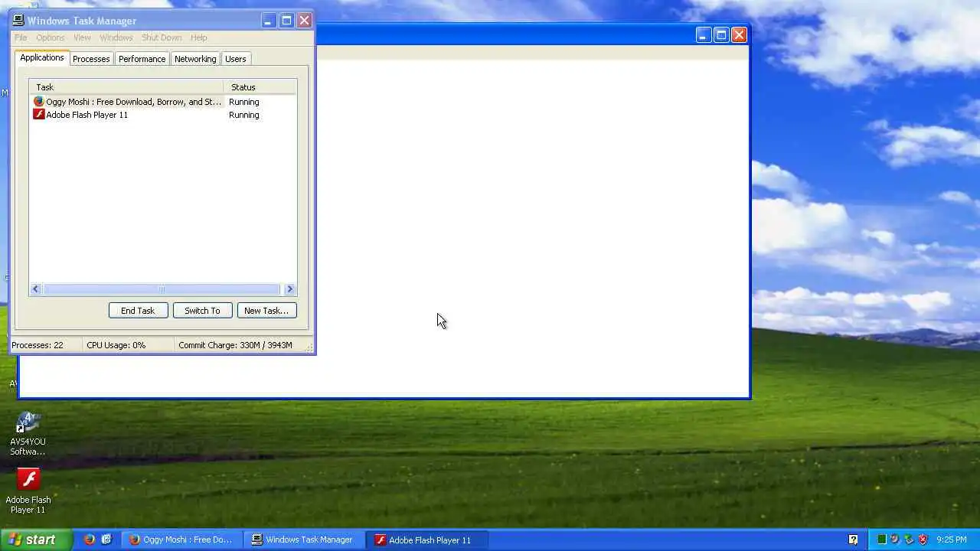980x551 pixels.
Task: Sort list by Status column header
Action: (x=260, y=87)
